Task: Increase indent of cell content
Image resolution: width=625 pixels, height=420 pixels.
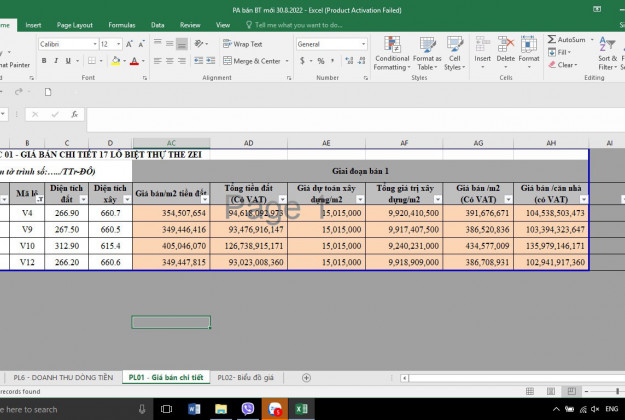Action: click(210, 61)
